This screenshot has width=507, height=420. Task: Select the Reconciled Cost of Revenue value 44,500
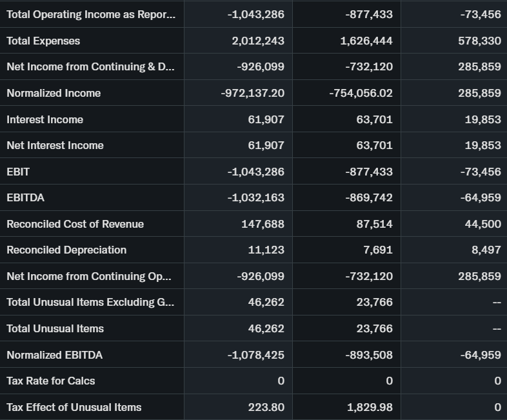coord(482,224)
